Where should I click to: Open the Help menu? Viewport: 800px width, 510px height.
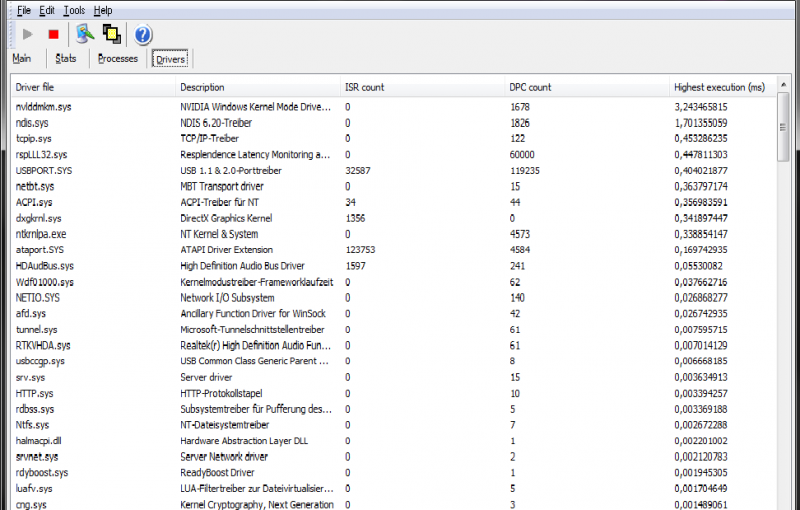click(x=103, y=10)
